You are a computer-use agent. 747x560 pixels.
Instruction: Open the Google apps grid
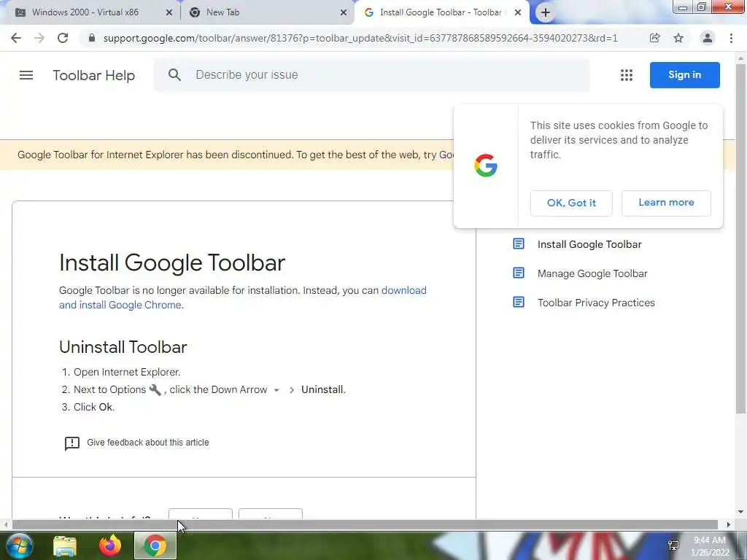point(627,75)
